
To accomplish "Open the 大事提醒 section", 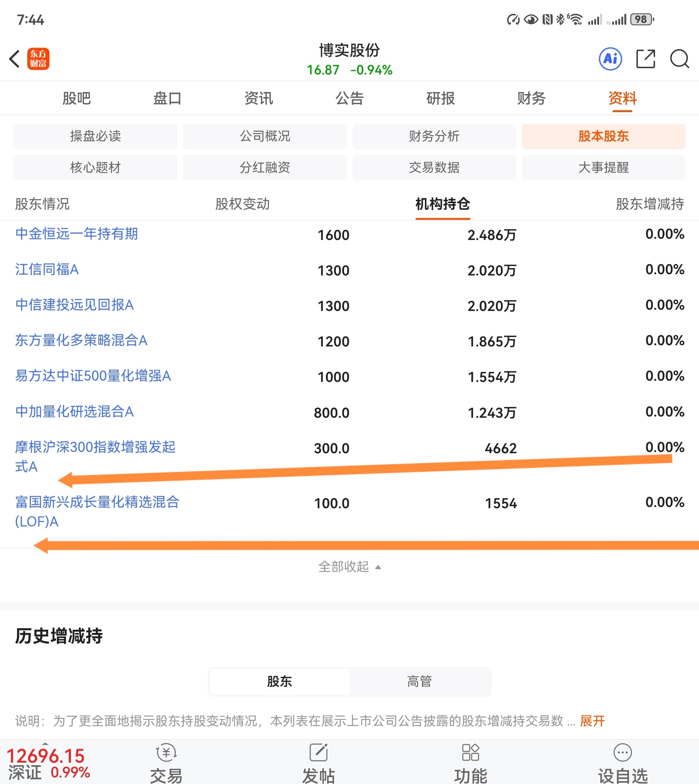I will [603, 168].
